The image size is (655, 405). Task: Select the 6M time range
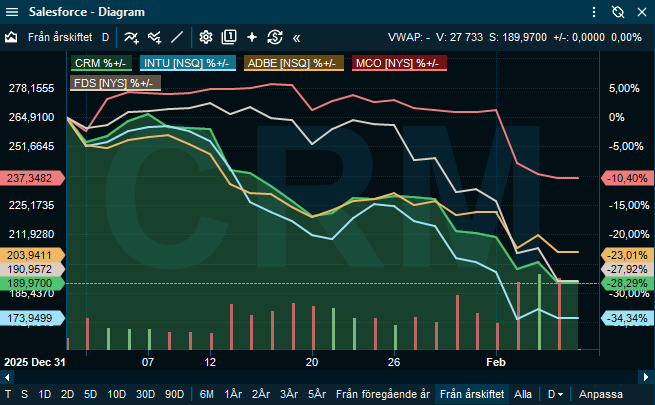coord(207,394)
